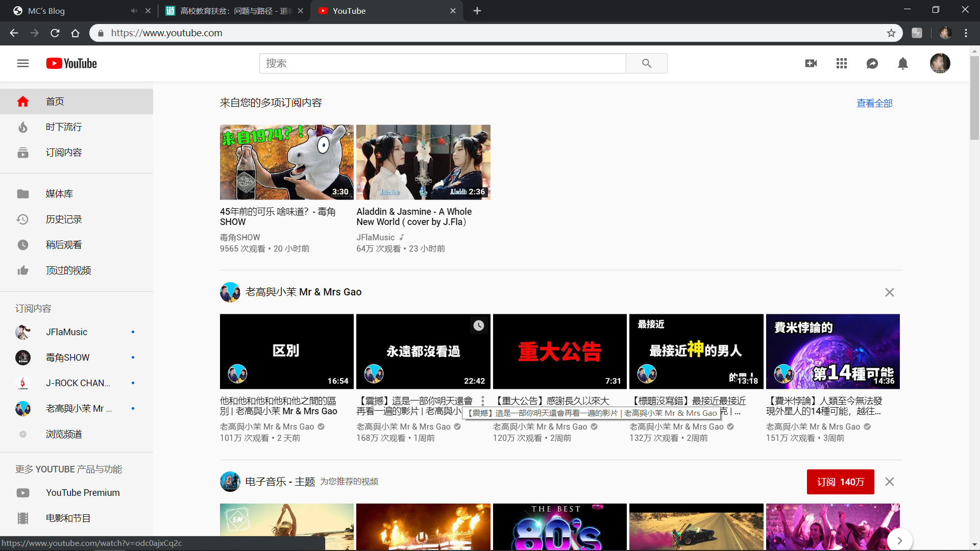Open 浏览频道 browse channels

pos(77,434)
